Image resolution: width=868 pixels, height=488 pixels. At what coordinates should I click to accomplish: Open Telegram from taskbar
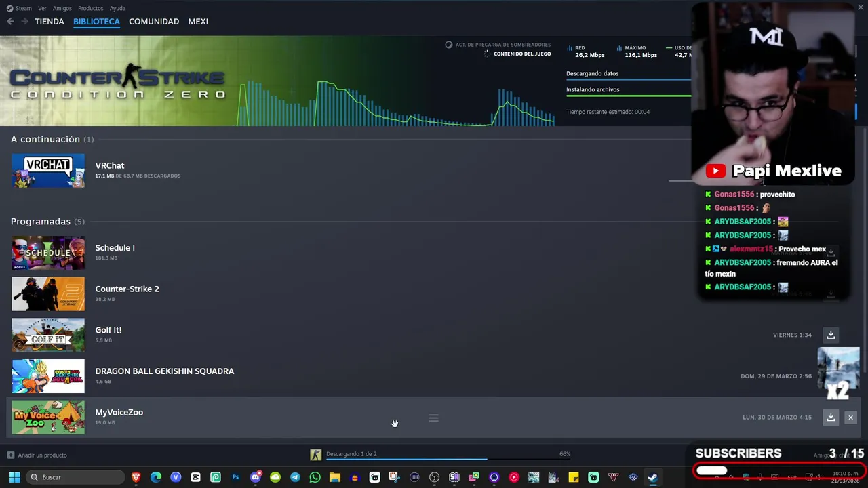coord(295,477)
